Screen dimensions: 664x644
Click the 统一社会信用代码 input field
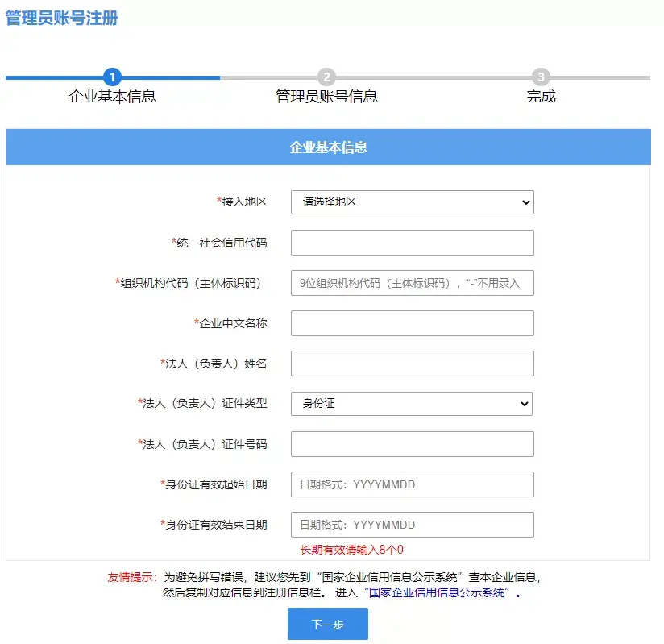(x=412, y=243)
